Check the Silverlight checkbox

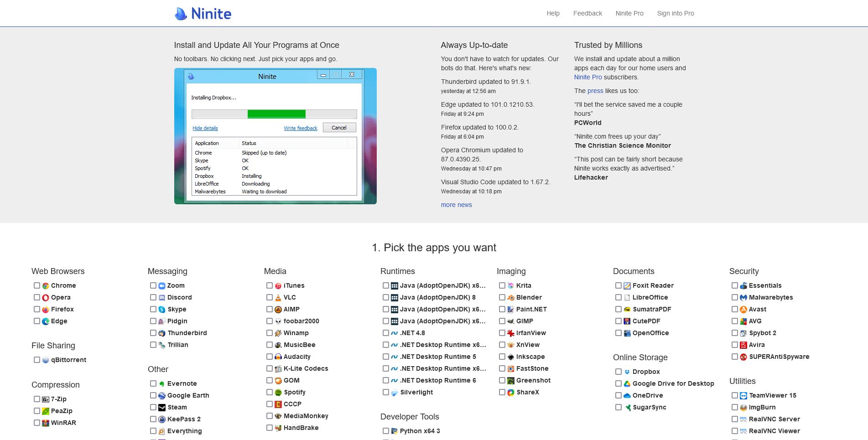pyautogui.click(x=386, y=392)
